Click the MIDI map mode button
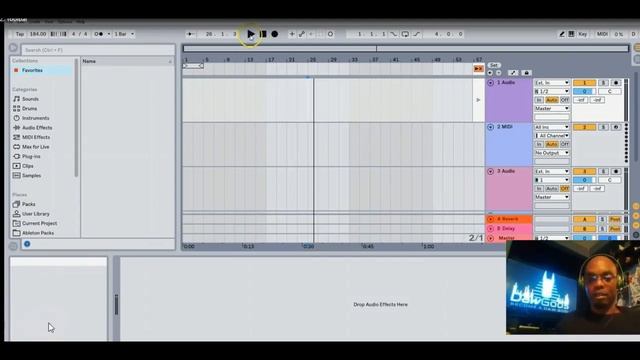The height and width of the screenshot is (360, 640). [602, 34]
